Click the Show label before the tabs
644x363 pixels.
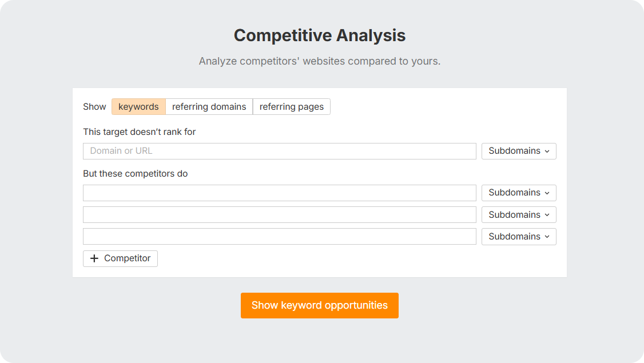(x=94, y=106)
